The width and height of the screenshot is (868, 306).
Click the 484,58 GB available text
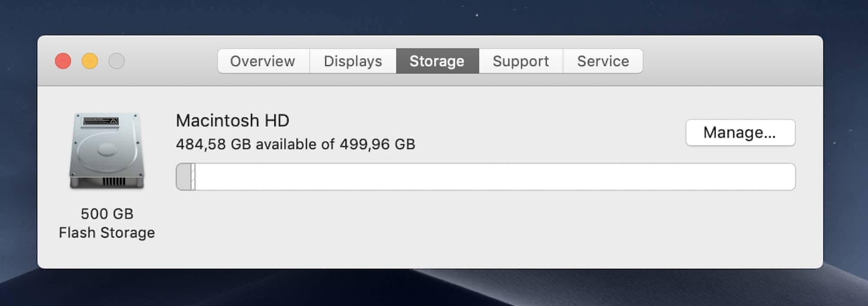coord(295,144)
